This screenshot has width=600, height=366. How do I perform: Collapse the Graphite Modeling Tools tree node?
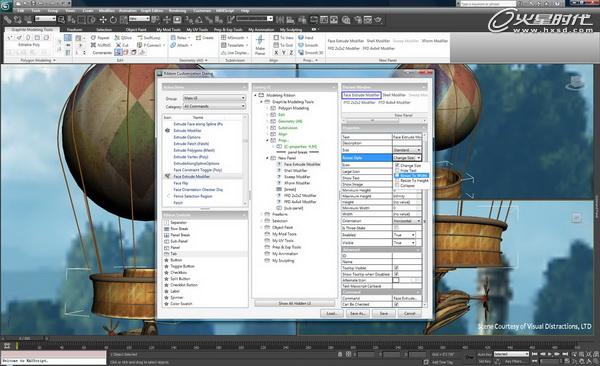tap(262, 102)
